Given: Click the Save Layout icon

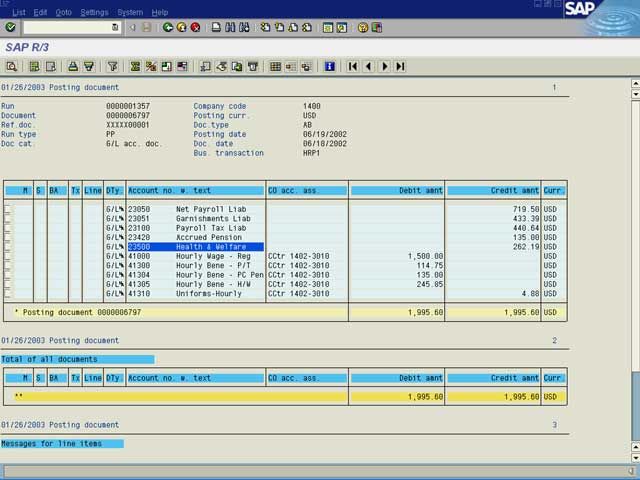Looking at the screenshot, I should click(x=307, y=66).
